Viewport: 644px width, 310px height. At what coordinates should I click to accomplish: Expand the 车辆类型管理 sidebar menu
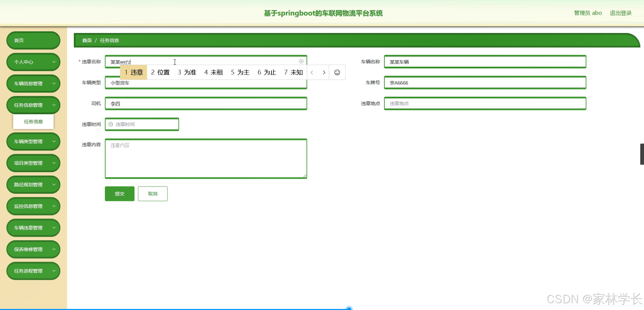click(x=33, y=141)
